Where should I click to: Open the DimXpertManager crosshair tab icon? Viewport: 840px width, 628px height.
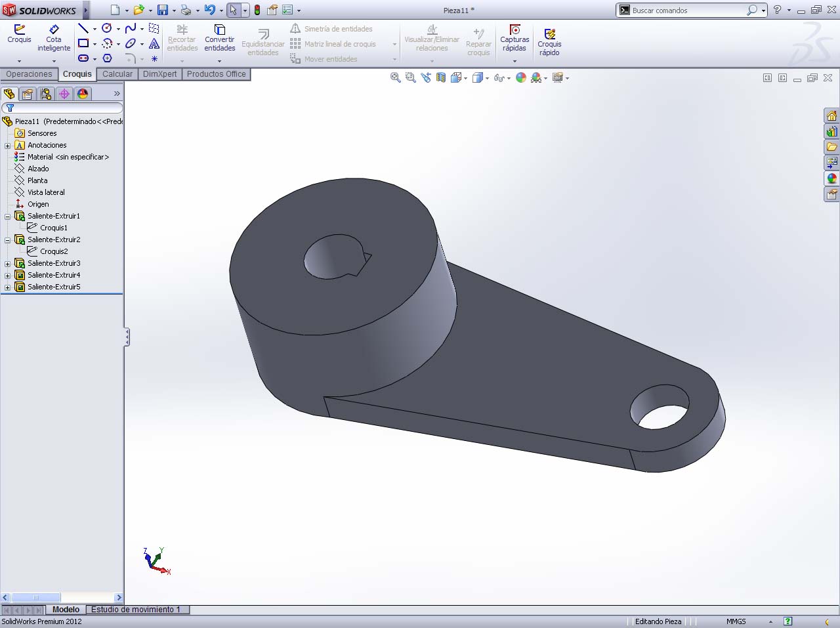[64, 94]
